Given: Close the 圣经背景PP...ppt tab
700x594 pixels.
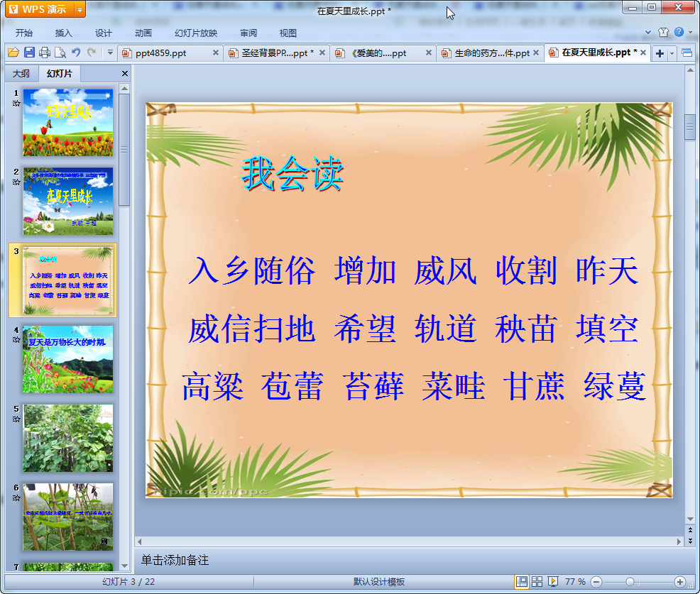Looking at the screenshot, I should 322,53.
